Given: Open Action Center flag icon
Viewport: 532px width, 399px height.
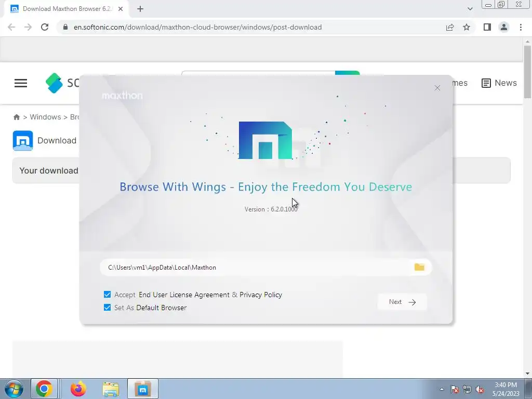Looking at the screenshot, I should [455, 389].
